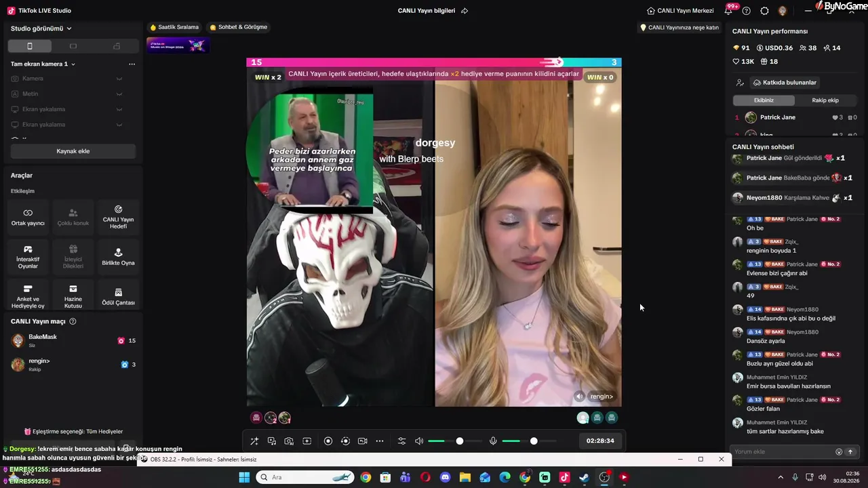Toggle visibility of the Metin source
Viewport: 868px width, 488px height.
click(x=119, y=94)
